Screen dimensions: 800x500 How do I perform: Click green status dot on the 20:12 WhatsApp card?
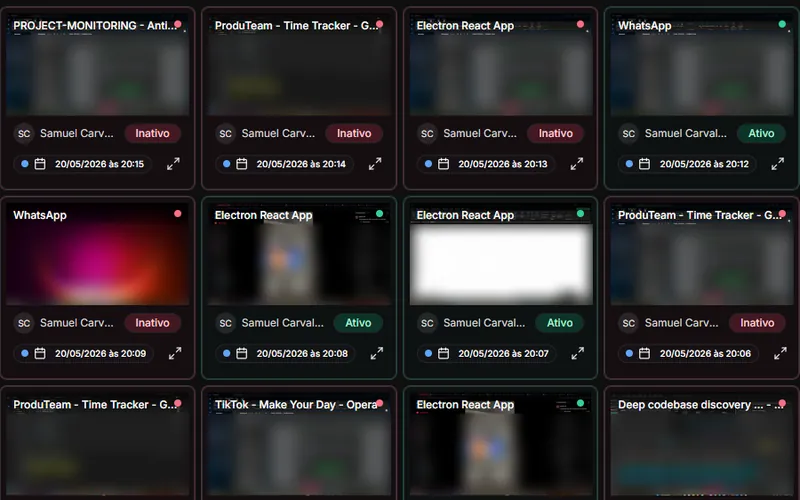point(782,24)
